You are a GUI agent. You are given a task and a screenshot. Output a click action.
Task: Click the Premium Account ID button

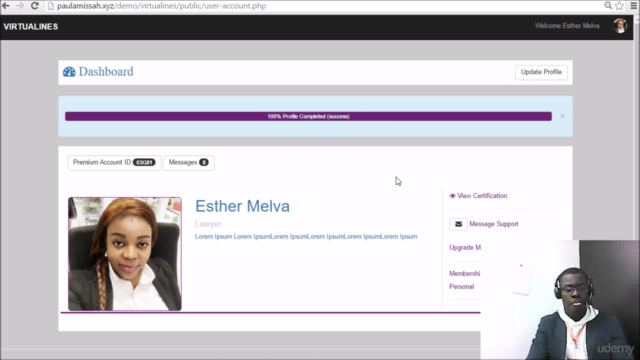[x=114, y=162]
